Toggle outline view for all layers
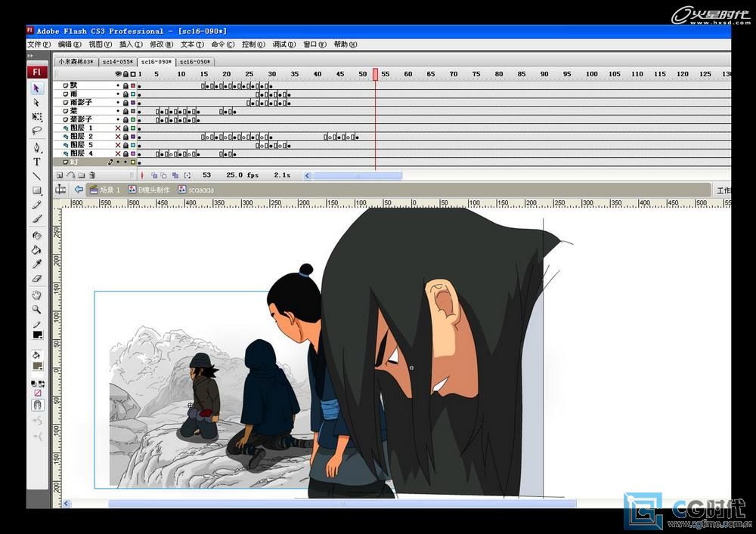This screenshot has height=534, width=756. [x=133, y=74]
